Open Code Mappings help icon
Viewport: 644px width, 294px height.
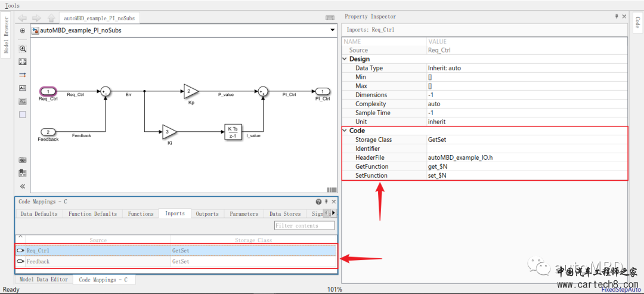click(318, 202)
